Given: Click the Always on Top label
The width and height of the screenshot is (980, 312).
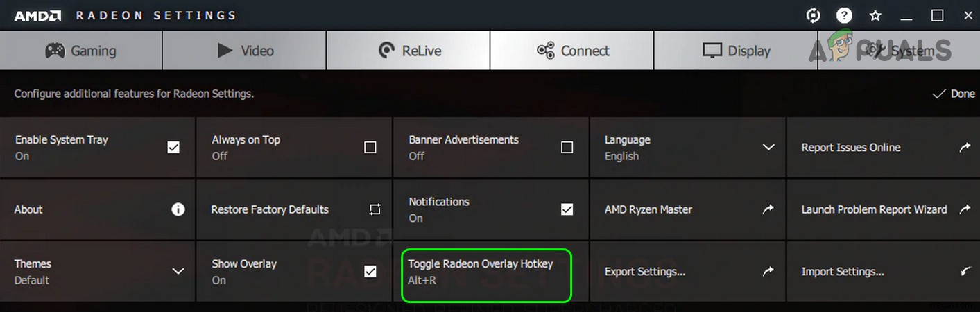Looking at the screenshot, I should point(246,139).
